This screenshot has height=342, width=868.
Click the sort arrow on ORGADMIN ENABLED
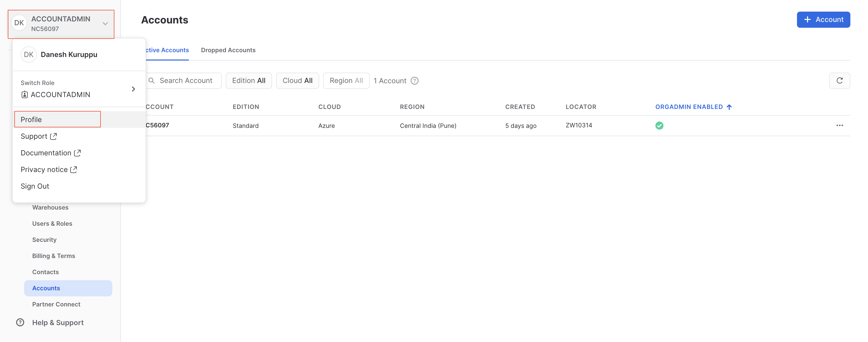tap(729, 107)
